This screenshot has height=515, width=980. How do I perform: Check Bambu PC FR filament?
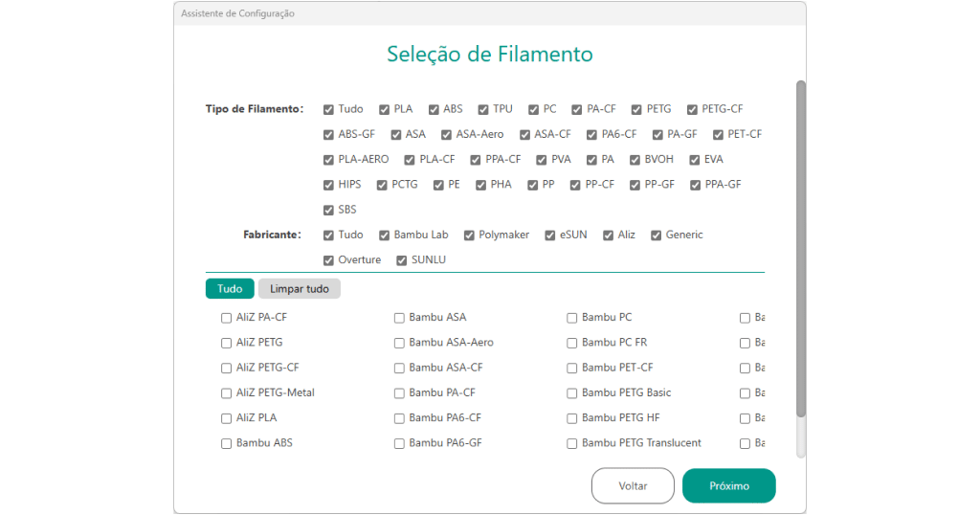(x=572, y=343)
